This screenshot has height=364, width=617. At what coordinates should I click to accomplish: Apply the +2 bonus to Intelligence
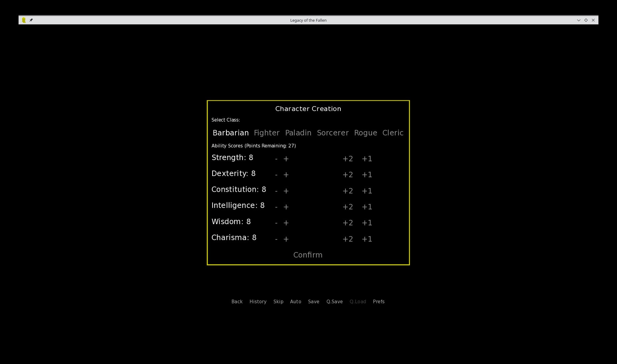pyautogui.click(x=347, y=207)
